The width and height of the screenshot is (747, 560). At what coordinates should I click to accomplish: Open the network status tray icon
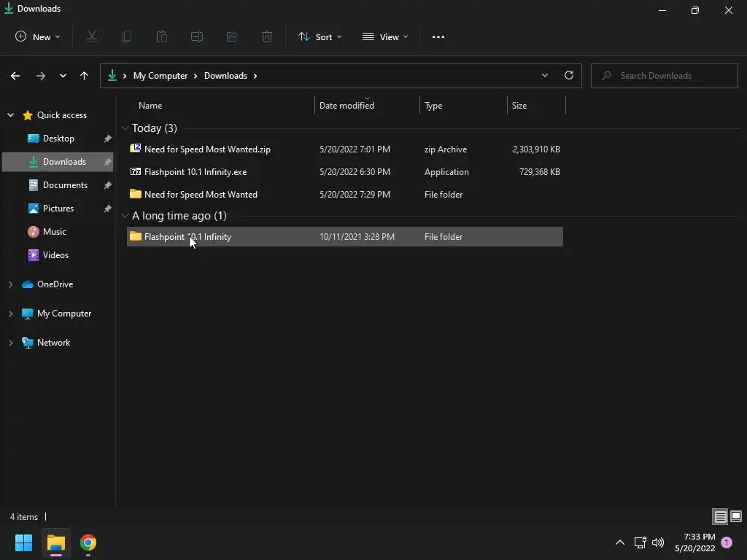640,542
